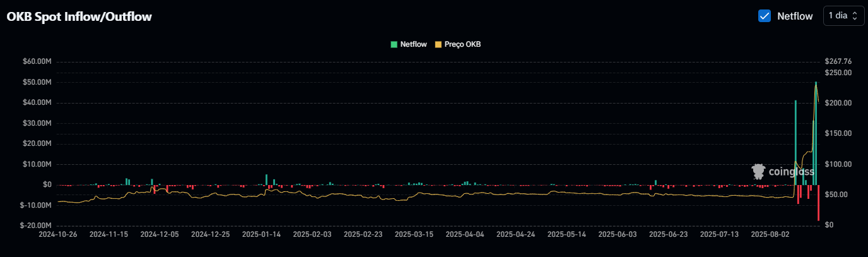This screenshot has height=257, width=868.
Task: Click the $200.00 price axis label
Action: [x=838, y=103]
